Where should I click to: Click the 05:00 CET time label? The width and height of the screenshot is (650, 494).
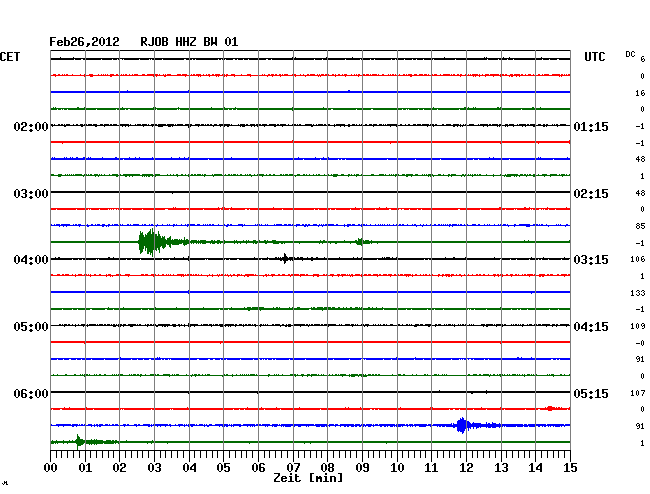(31, 327)
